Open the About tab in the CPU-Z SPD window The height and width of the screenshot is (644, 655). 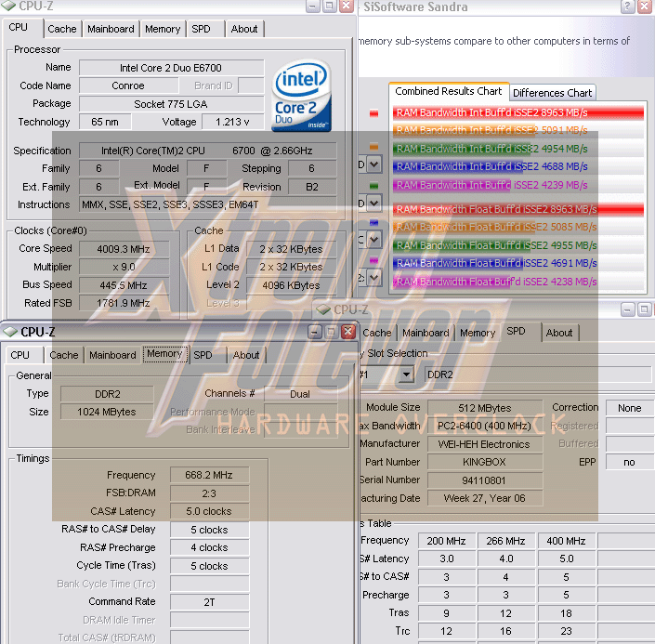559,333
